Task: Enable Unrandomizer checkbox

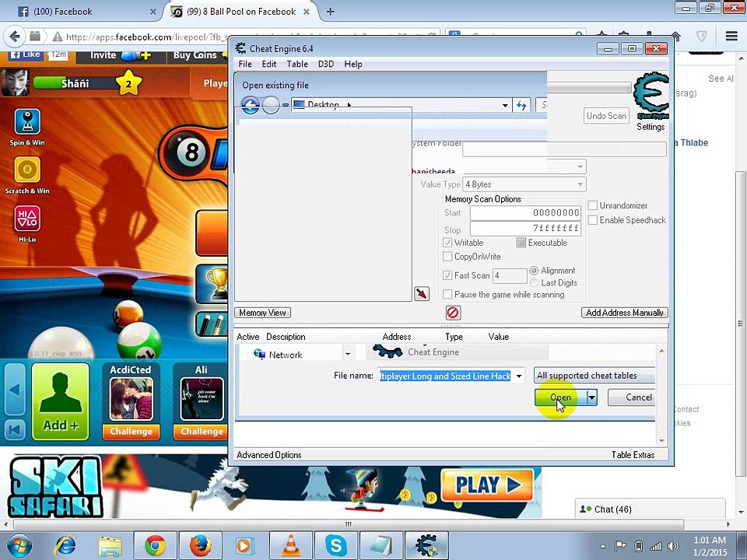Action: click(x=593, y=205)
